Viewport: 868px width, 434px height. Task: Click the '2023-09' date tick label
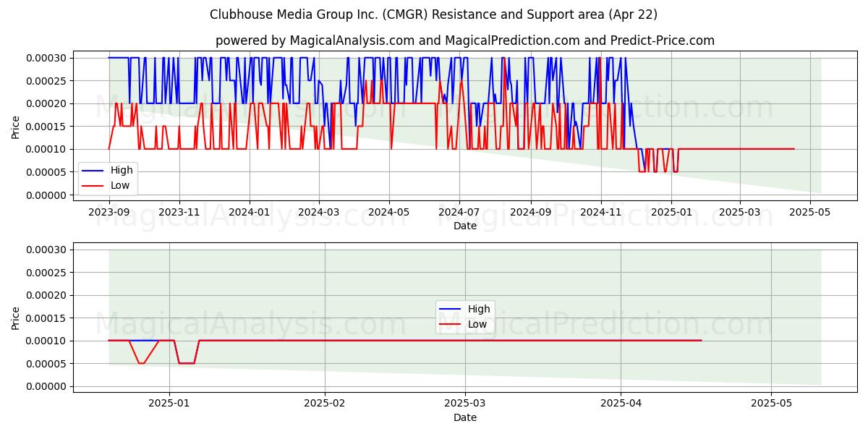click(x=109, y=213)
